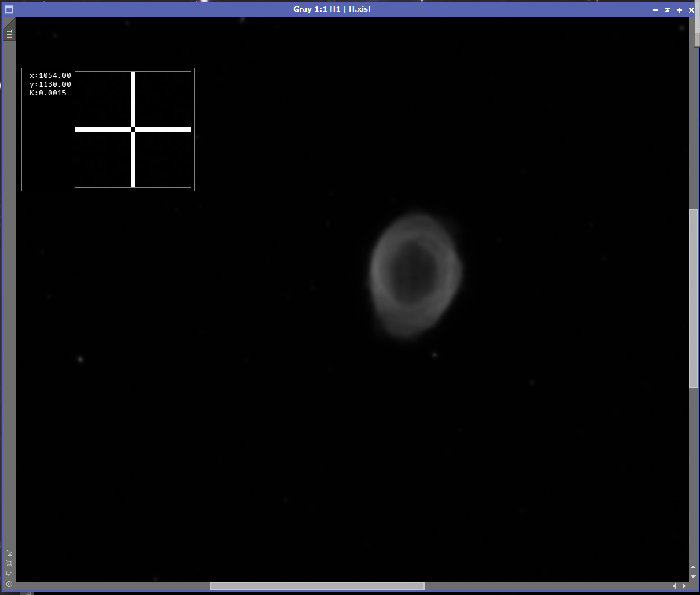Click the window icon left of the title
Image resolution: width=700 pixels, height=595 pixels.
point(9,9)
